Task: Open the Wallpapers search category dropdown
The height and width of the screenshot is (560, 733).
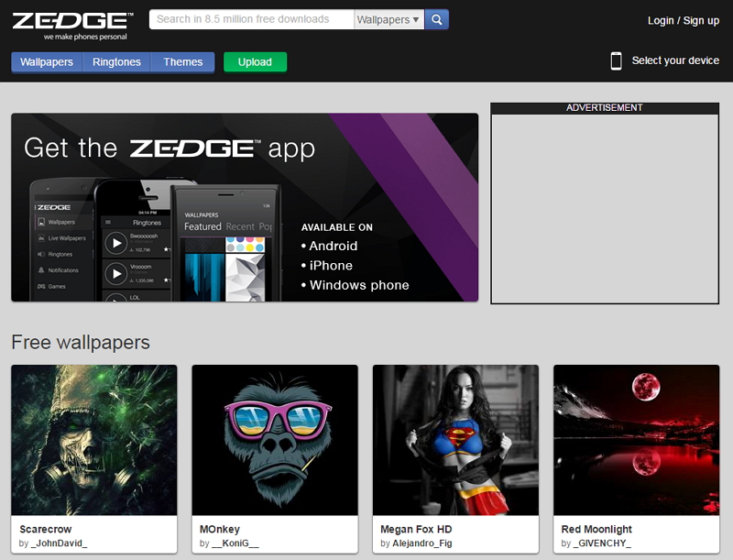Action: tap(388, 19)
